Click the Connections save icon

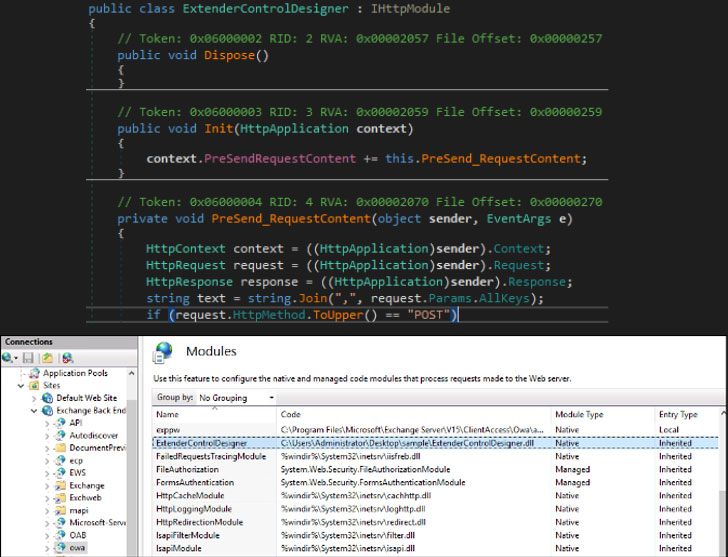(x=29, y=357)
